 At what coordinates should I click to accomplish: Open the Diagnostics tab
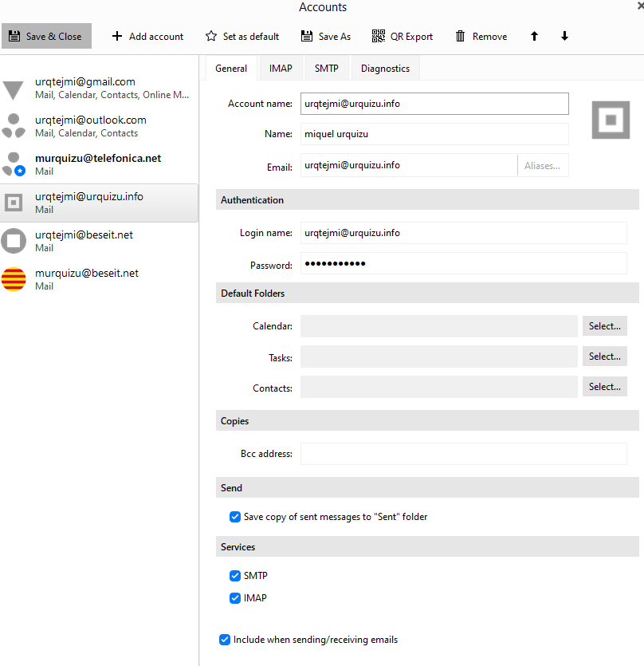pyautogui.click(x=385, y=69)
